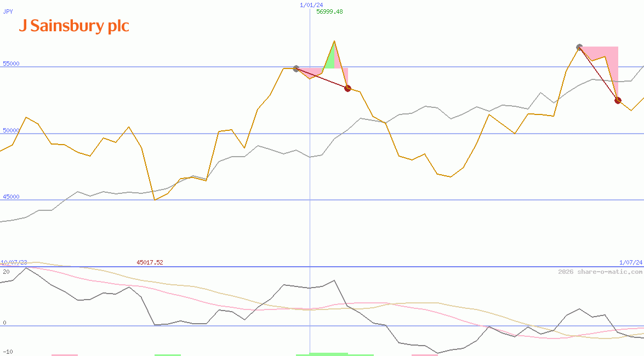Screen dimensions: 644x356
Task: Click the JPY currency label
Action: pos(8,12)
